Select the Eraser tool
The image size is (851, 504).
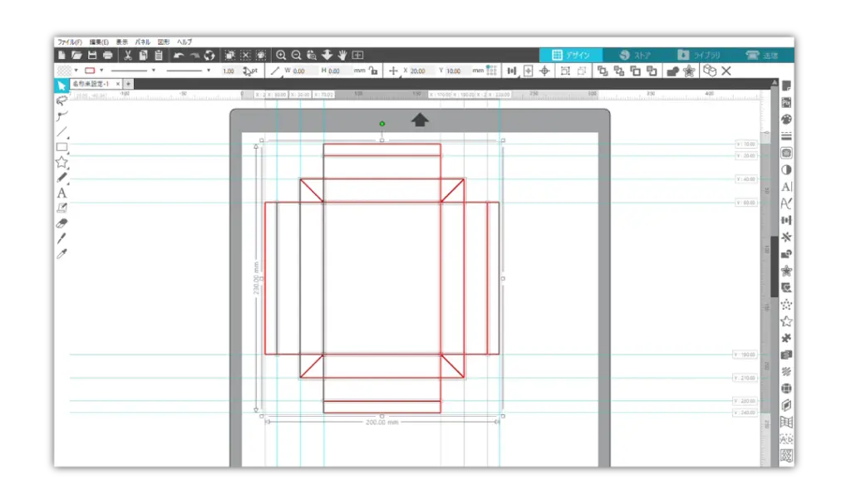coord(61,223)
